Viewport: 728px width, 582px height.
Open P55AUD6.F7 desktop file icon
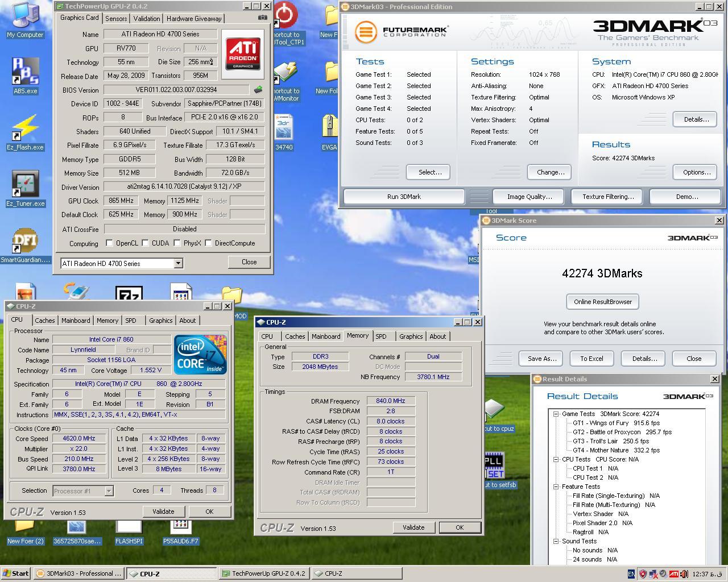[180, 531]
